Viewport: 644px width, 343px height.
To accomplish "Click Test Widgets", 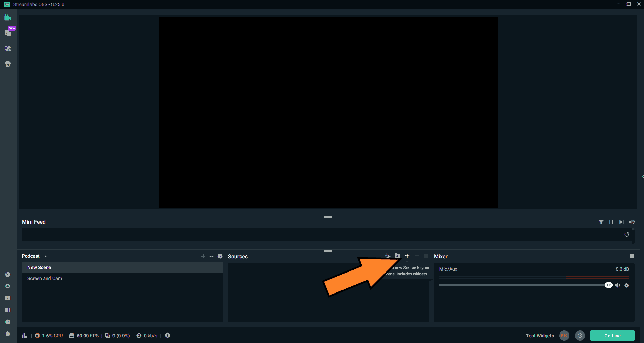I will [x=540, y=336].
